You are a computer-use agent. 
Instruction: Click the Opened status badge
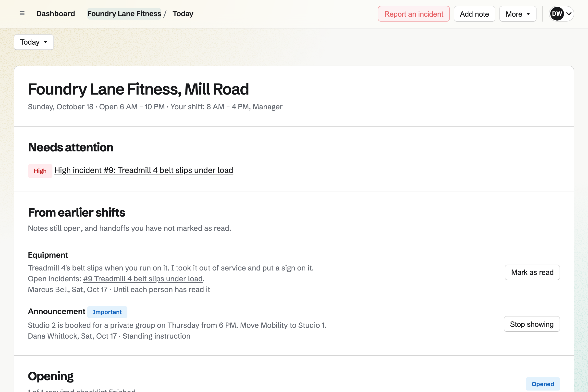[543, 384]
